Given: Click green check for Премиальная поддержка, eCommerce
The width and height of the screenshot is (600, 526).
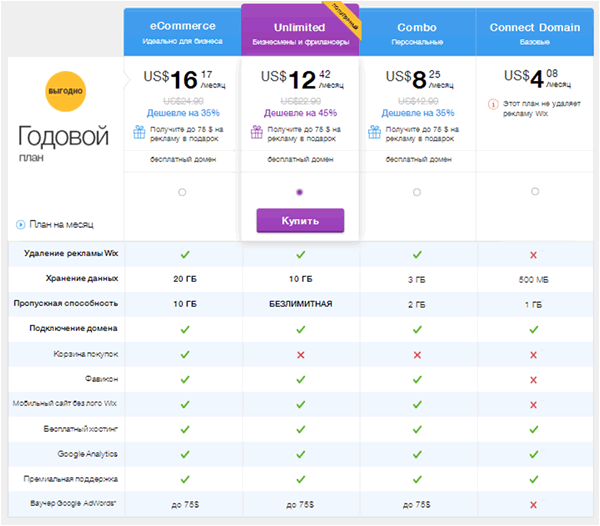Looking at the screenshot, I should 185,479.
